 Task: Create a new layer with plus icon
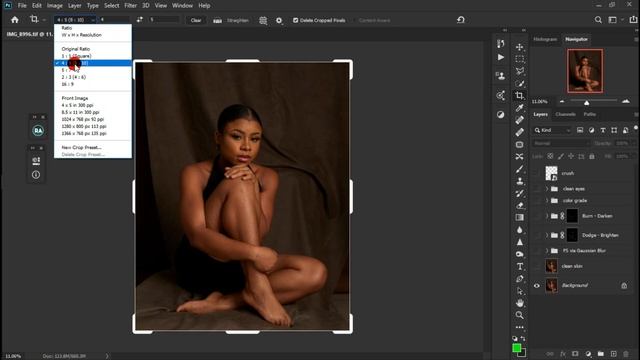point(613,354)
